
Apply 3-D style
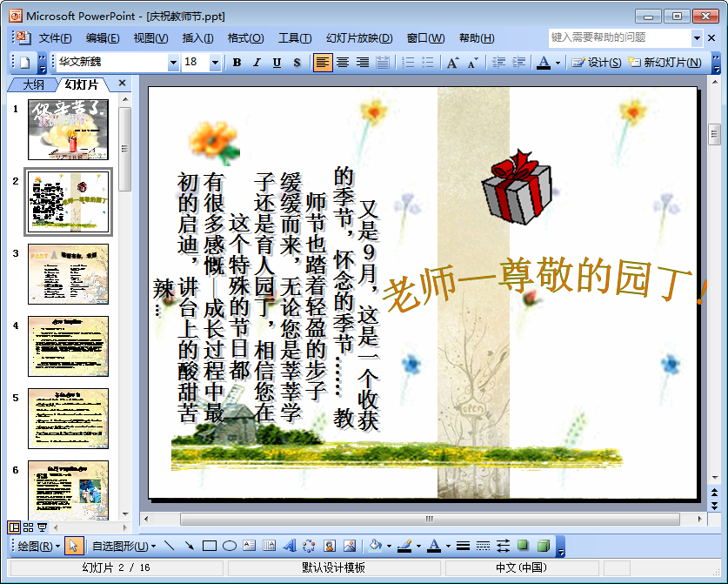click(544, 546)
